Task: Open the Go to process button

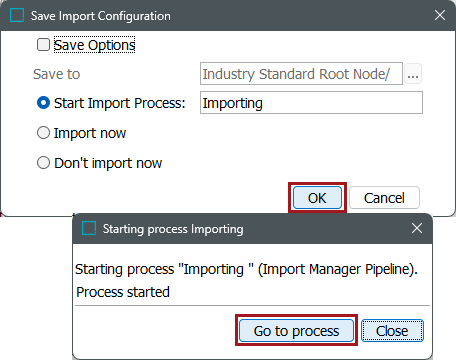Action: (296, 331)
